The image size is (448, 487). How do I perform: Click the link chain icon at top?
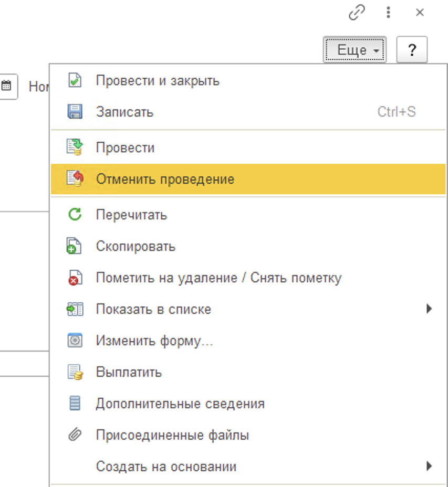pyautogui.click(x=357, y=13)
